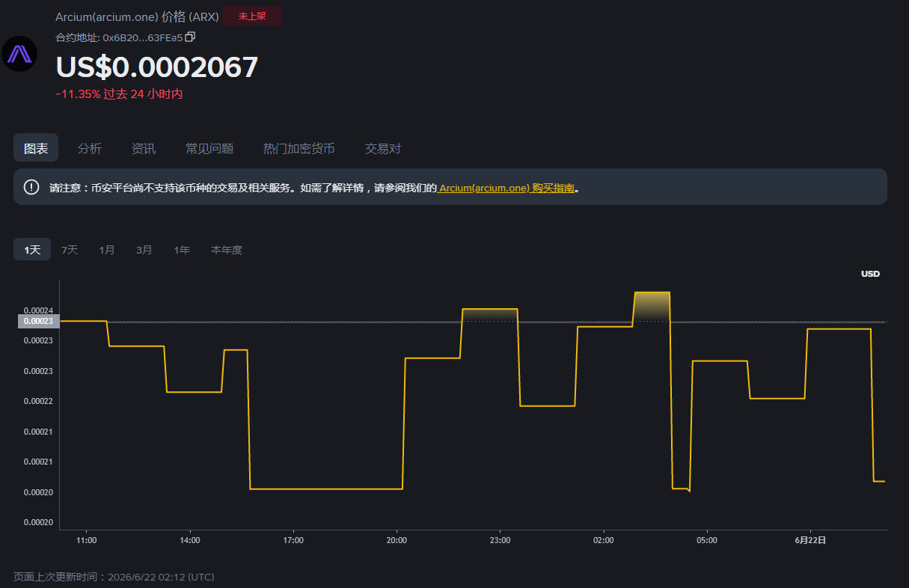The width and height of the screenshot is (909, 588).
Task: Click the notice info exclamation icon
Action: click(31, 187)
